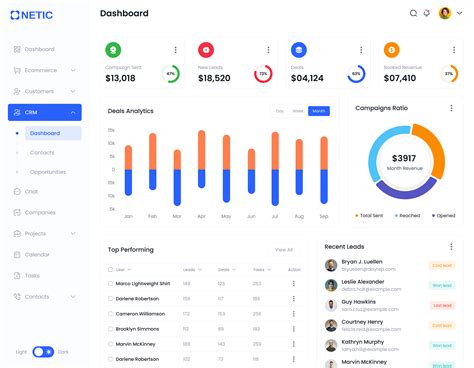474x368 pixels.
Task: Click Bryan J. Luellen's avatar
Action: [x=331, y=265]
